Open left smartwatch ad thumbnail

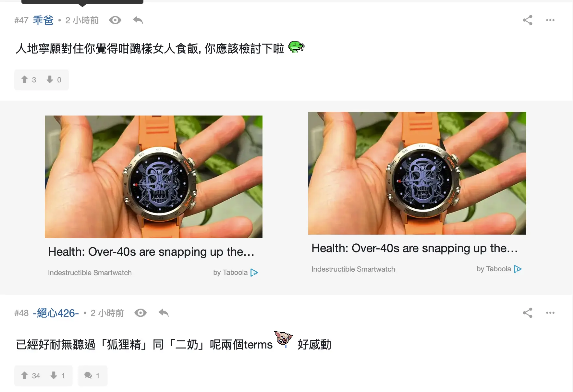[153, 177]
